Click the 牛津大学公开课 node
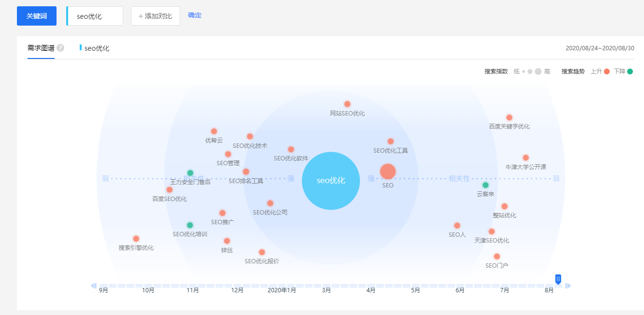Screen dimensions: 644x315 coord(526,158)
